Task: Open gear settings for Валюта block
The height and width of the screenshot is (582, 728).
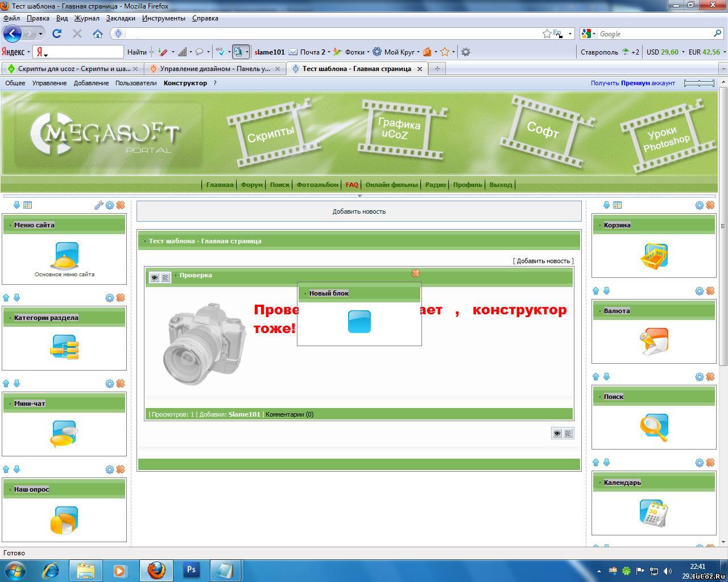Action: pos(700,291)
